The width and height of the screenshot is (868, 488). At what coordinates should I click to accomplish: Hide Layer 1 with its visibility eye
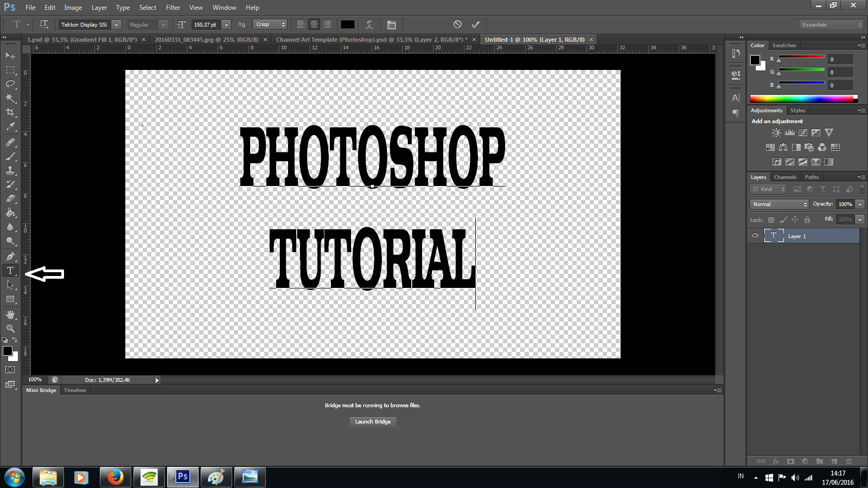pyautogui.click(x=755, y=236)
